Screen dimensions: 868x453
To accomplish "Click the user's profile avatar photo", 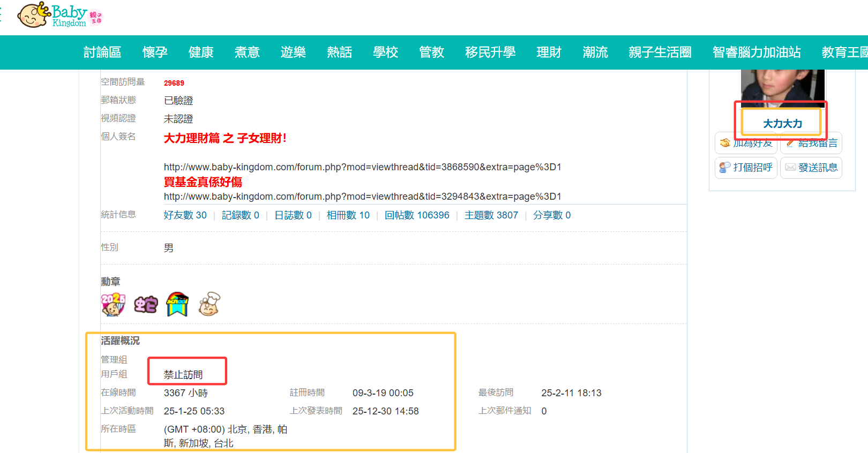I will pyautogui.click(x=782, y=87).
